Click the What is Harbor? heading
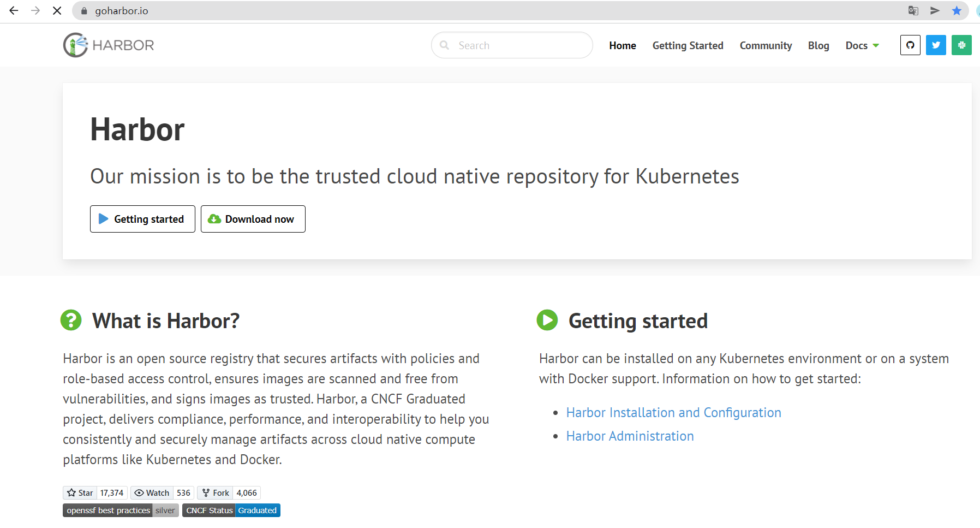Image resolution: width=980 pixels, height=528 pixels. [x=166, y=321]
